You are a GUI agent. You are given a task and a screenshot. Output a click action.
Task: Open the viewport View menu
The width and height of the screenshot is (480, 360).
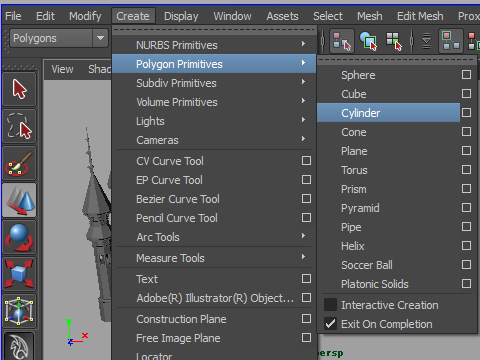[62, 69]
